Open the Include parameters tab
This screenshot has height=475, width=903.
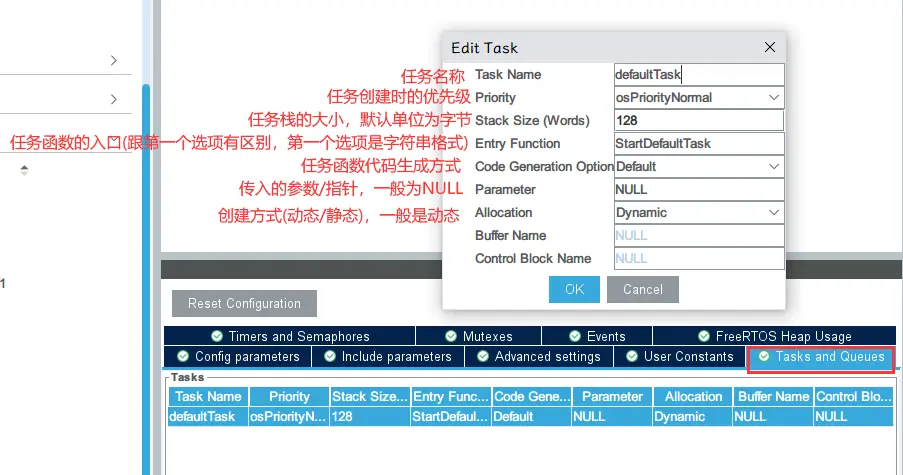pyautogui.click(x=387, y=356)
